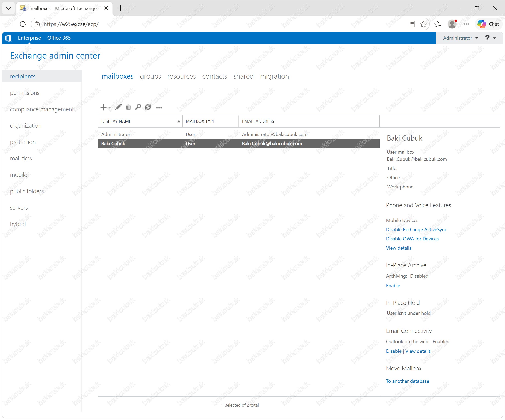Open mobile in the sidebar

pos(18,175)
